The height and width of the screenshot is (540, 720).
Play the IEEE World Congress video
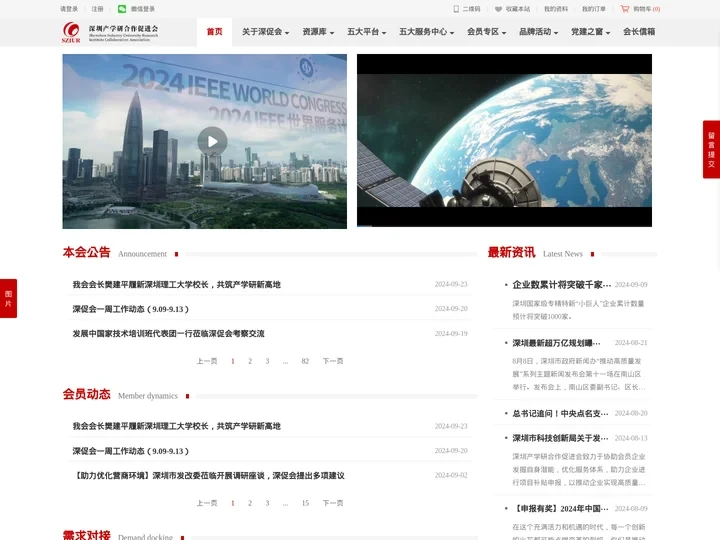212,141
